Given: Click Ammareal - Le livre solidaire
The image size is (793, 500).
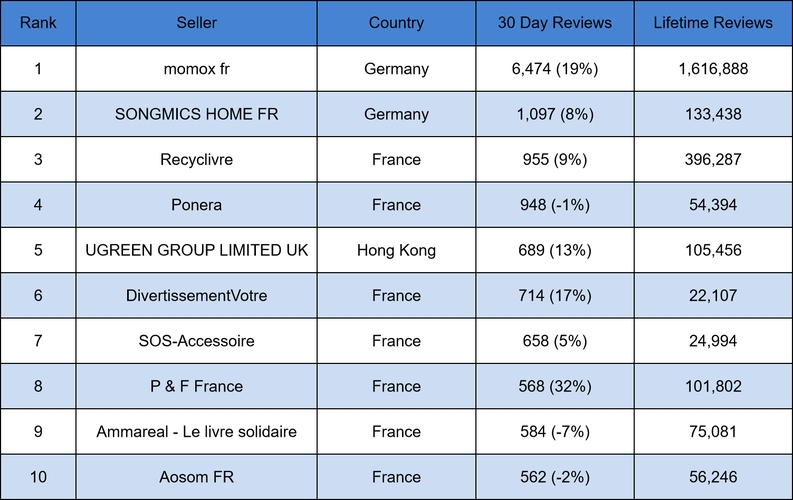Looking at the screenshot, I should [196, 432].
